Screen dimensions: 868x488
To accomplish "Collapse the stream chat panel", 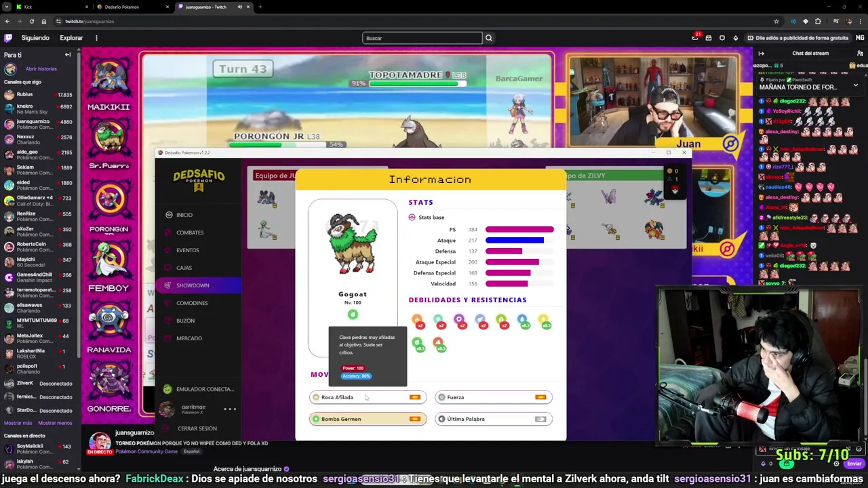I will click(x=762, y=53).
